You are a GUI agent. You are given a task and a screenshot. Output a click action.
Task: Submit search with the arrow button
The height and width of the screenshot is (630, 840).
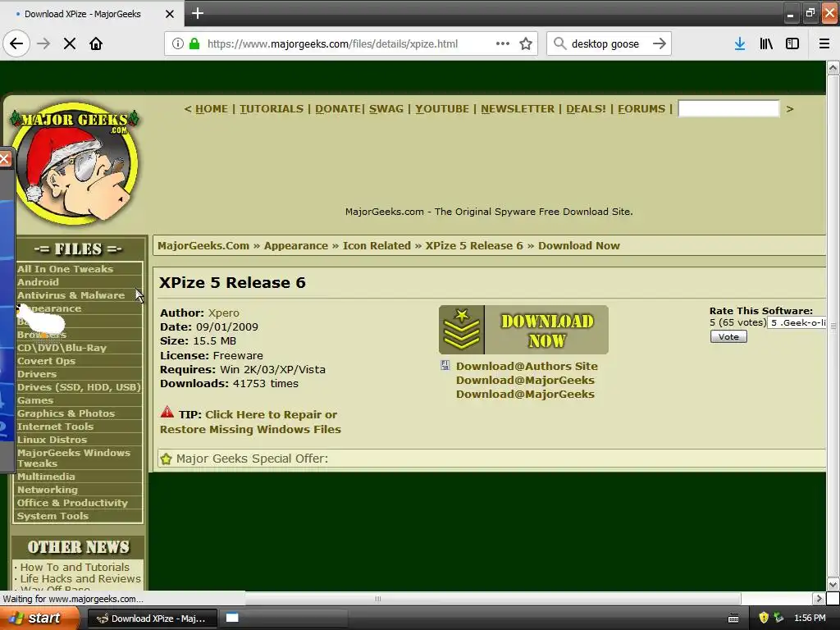(x=660, y=43)
